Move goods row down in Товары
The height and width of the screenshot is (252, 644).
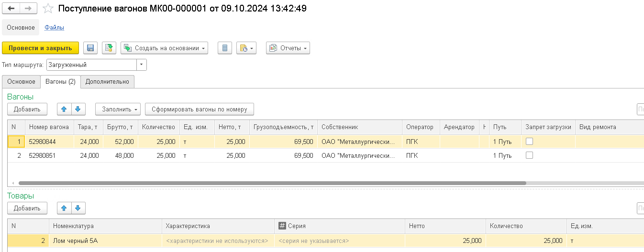[78, 208]
